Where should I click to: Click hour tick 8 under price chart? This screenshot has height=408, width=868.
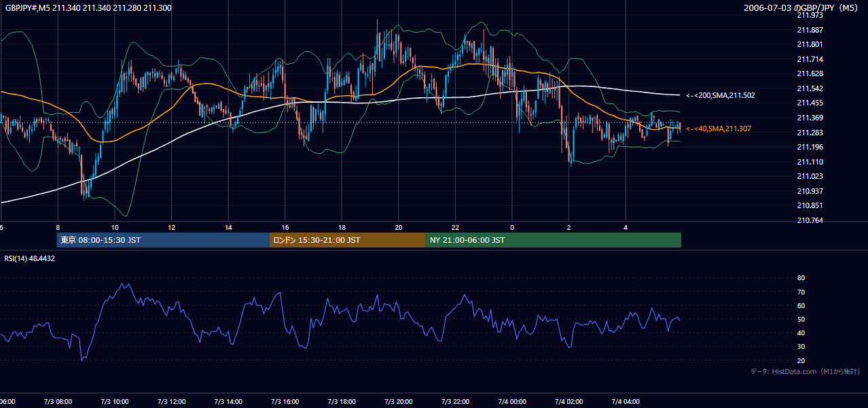pos(58,228)
